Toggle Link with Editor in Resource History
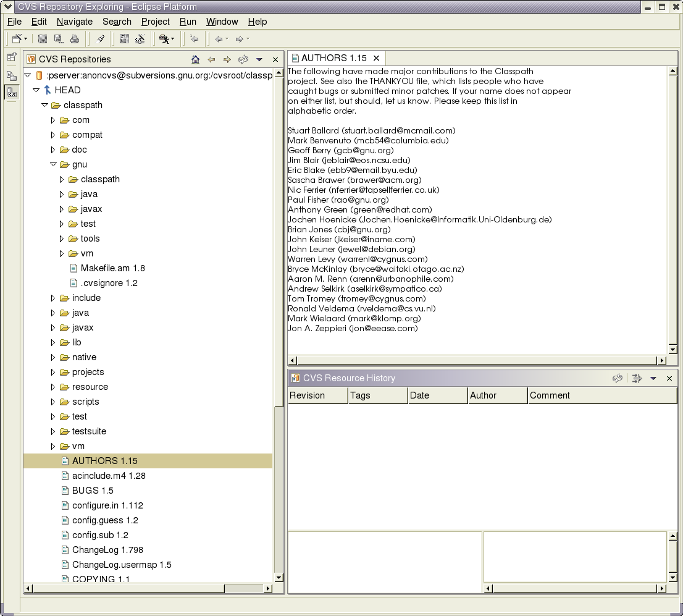This screenshot has width=683, height=616. pos(637,378)
